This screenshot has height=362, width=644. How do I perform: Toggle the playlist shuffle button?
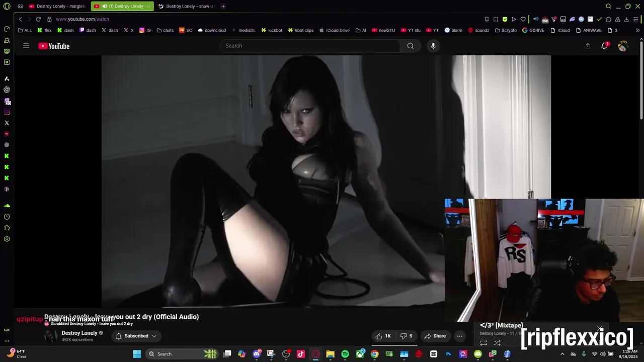click(x=497, y=343)
